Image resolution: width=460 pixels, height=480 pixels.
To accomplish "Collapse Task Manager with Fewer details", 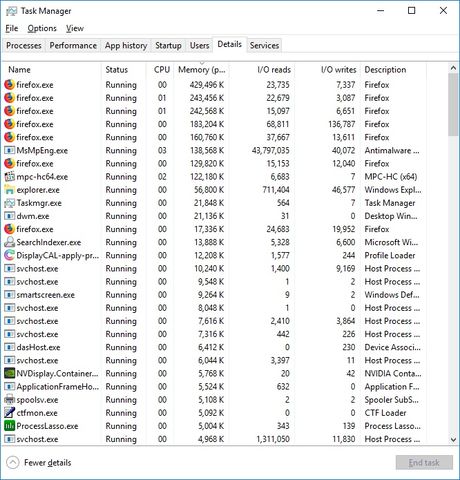I will (x=39, y=463).
